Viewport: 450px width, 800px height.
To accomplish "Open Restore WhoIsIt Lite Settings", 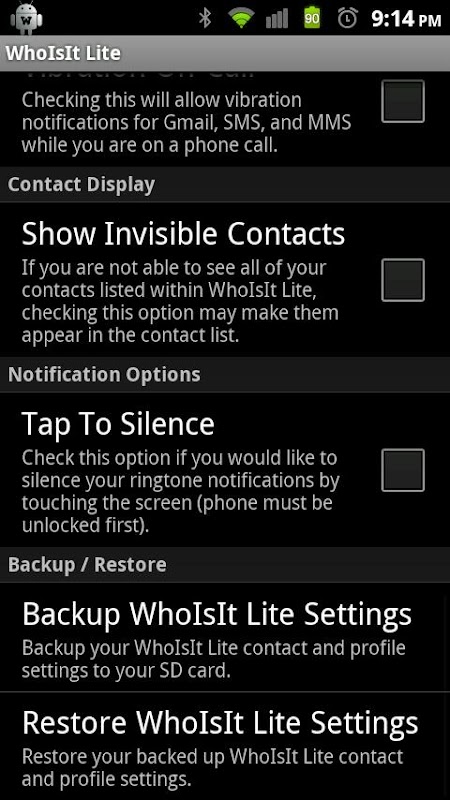I will point(225,746).
